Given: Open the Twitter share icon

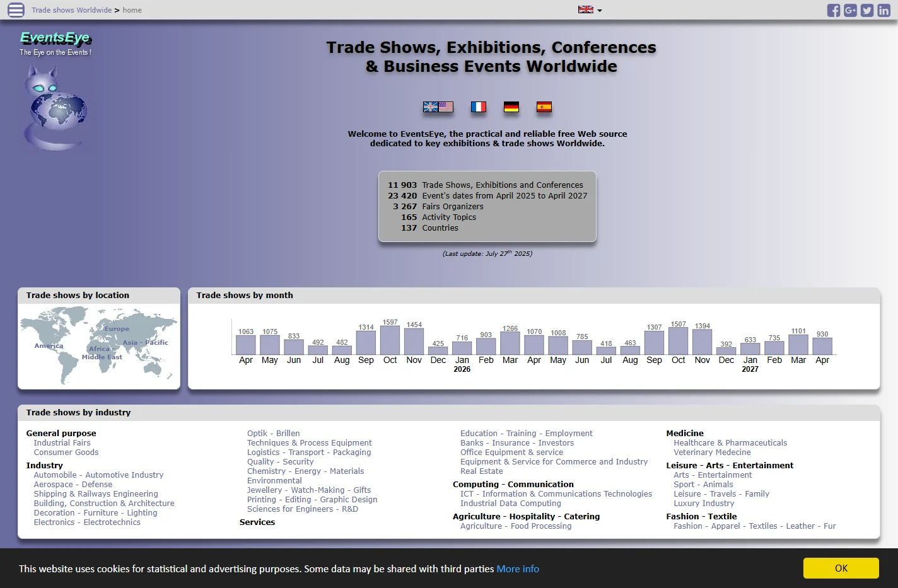Looking at the screenshot, I should point(867,10).
